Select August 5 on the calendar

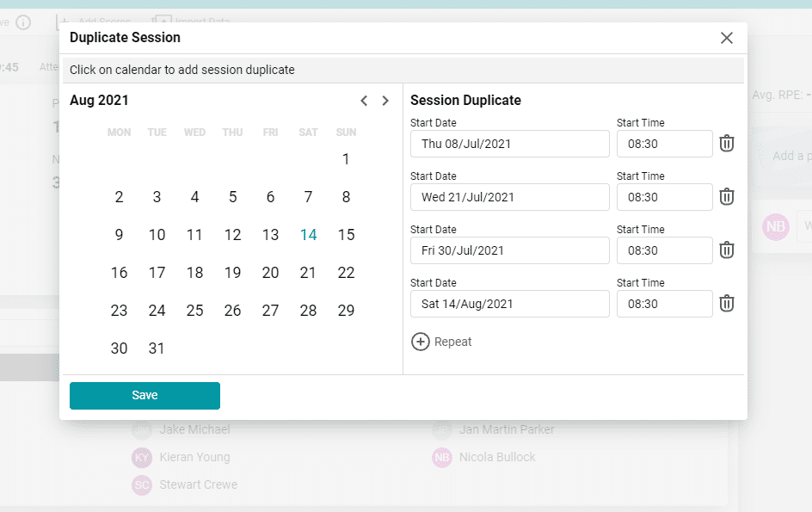[x=232, y=197]
